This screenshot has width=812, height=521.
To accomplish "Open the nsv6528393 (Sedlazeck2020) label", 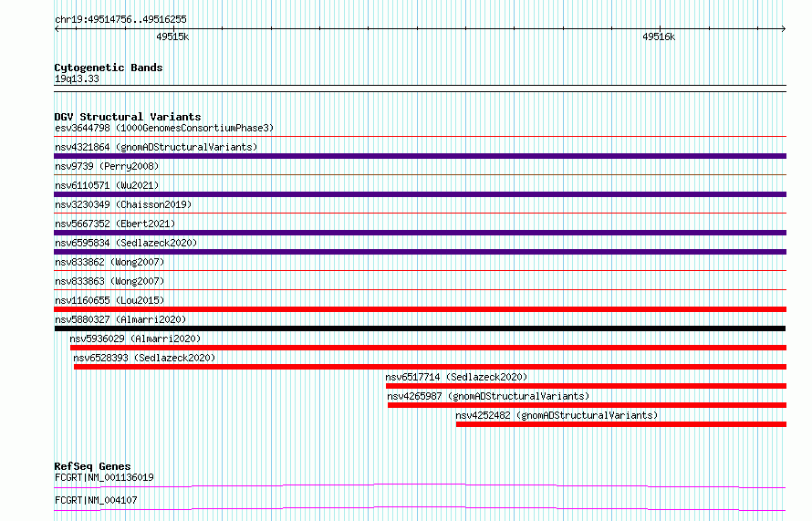I will (144, 358).
